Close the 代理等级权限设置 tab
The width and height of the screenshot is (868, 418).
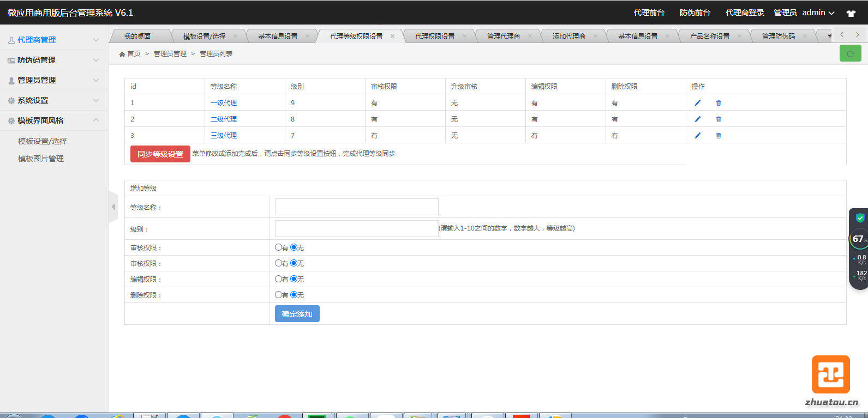coord(392,37)
